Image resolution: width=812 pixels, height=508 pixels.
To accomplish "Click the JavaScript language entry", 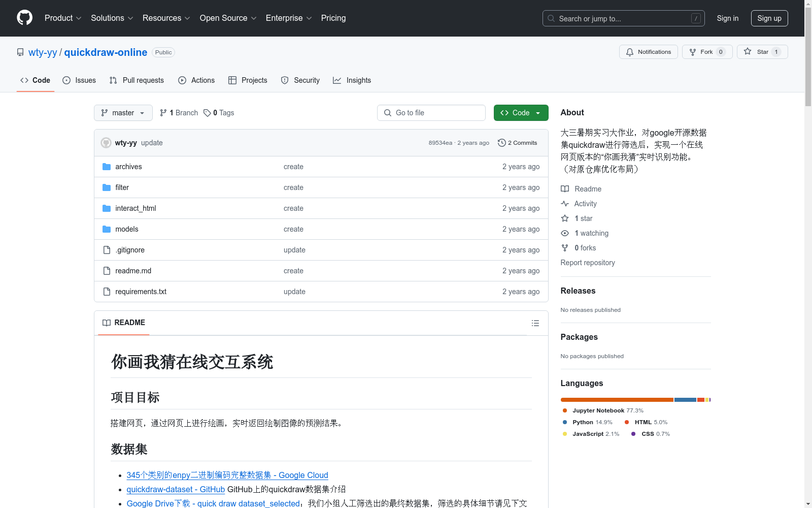I will 591,434.
